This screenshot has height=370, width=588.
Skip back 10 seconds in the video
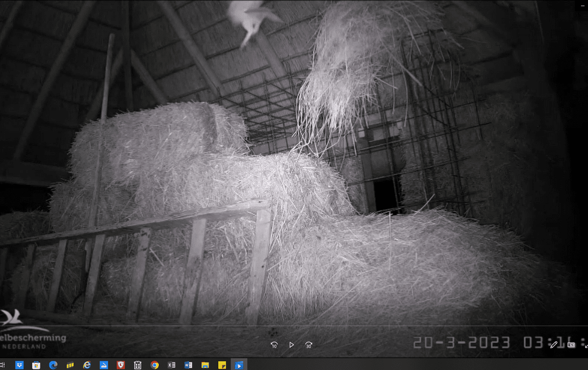pyautogui.click(x=274, y=345)
